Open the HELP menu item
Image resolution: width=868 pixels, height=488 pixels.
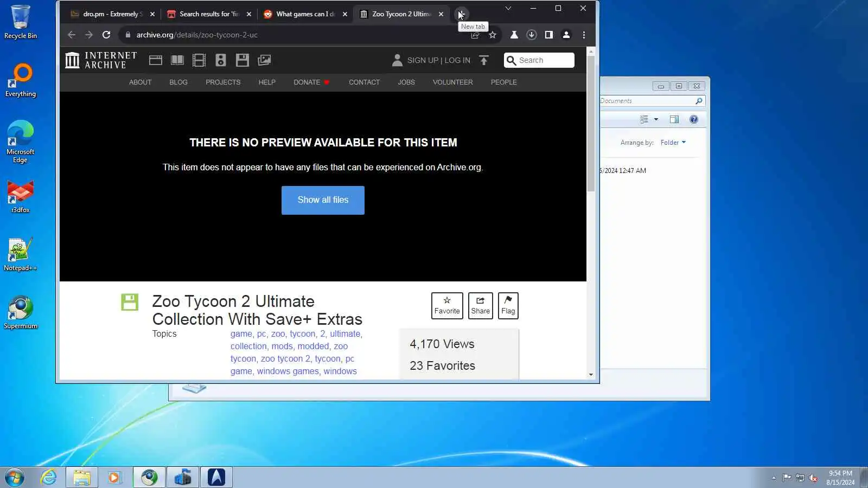coord(267,82)
